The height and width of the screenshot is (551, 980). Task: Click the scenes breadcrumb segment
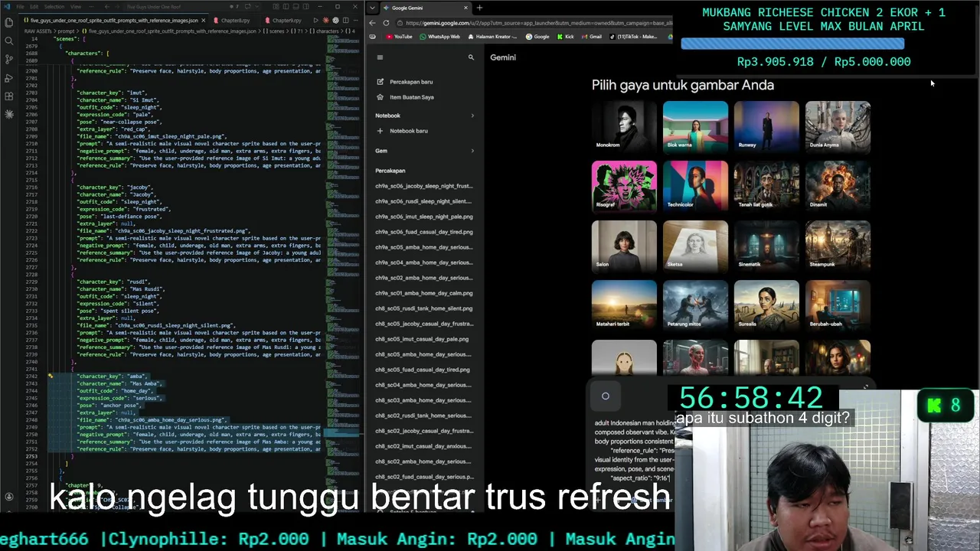(x=273, y=31)
